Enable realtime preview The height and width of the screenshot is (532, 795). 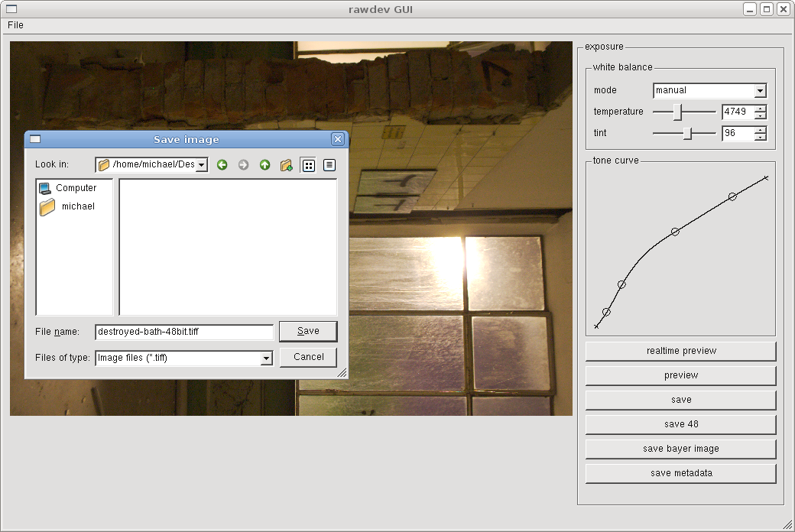(680, 351)
